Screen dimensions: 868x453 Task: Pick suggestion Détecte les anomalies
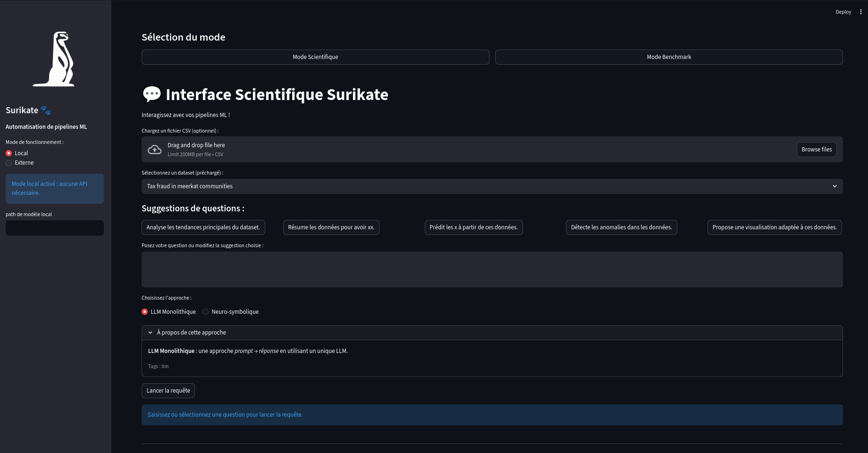pyautogui.click(x=621, y=227)
